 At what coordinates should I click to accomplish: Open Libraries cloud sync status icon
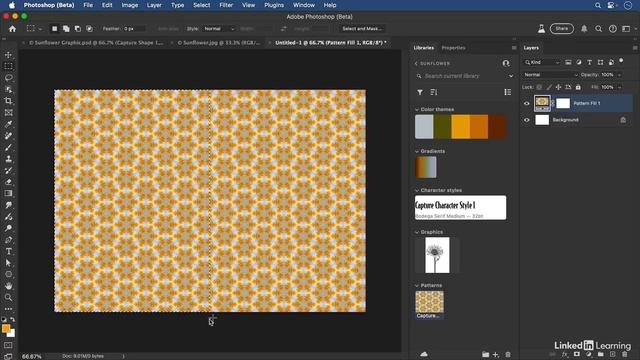(x=424, y=354)
